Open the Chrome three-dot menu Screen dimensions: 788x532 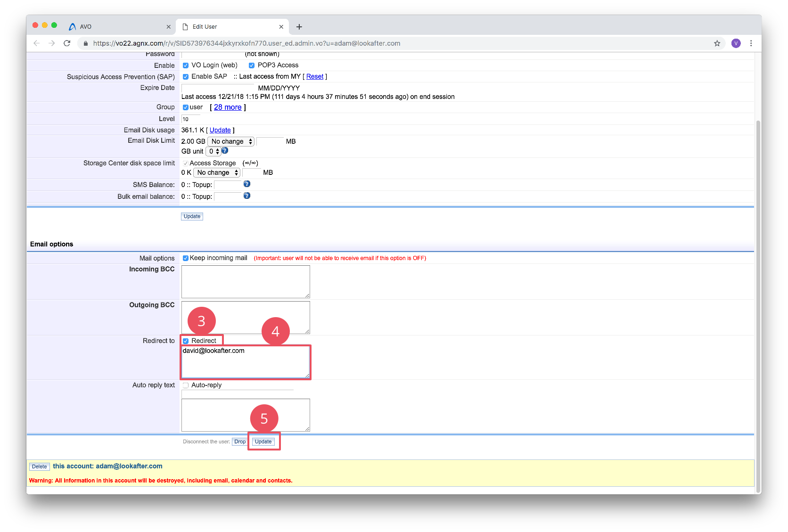click(751, 43)
